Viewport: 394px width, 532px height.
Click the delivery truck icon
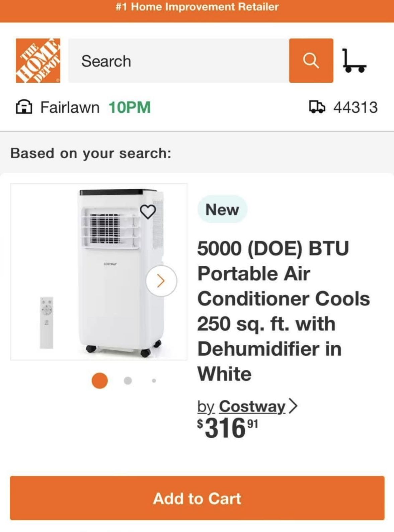[317, 107]
